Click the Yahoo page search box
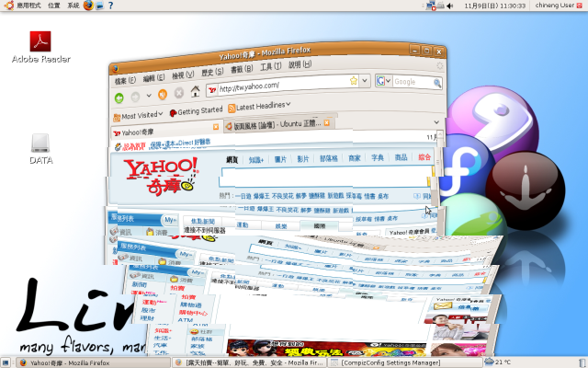 tap(325, 177)
